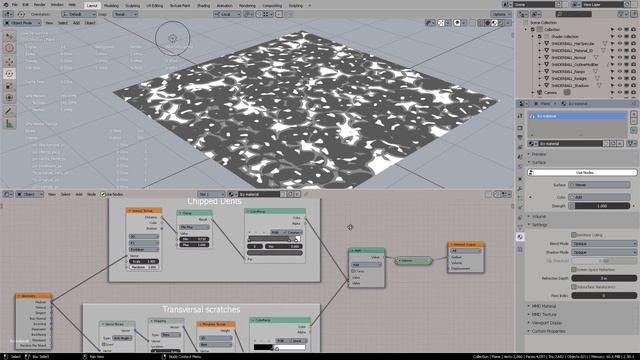This screenshot has height=360, width=640.
Task: Select the 3D Cursor tool
Action: tap(9, 48)
